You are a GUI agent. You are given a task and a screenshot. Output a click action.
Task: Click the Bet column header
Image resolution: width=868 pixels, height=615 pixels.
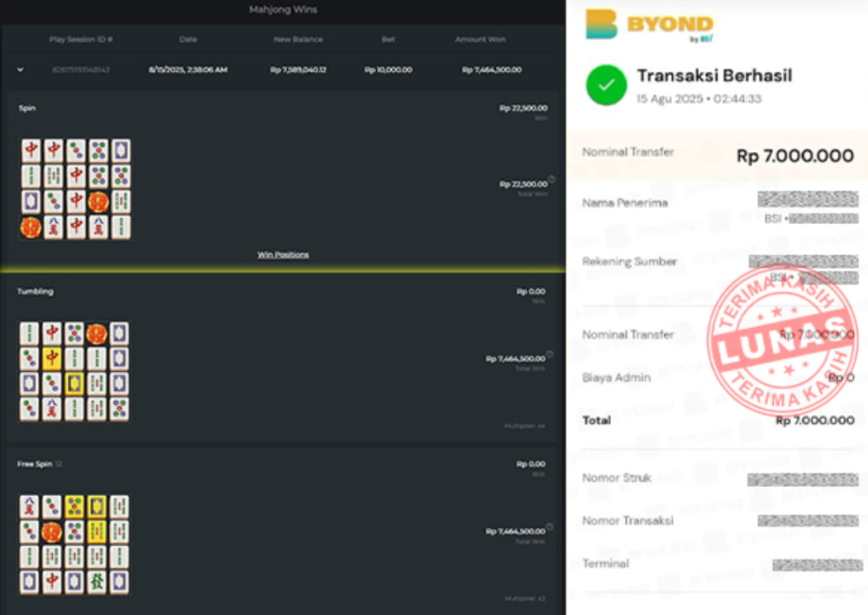click(388, 40)
